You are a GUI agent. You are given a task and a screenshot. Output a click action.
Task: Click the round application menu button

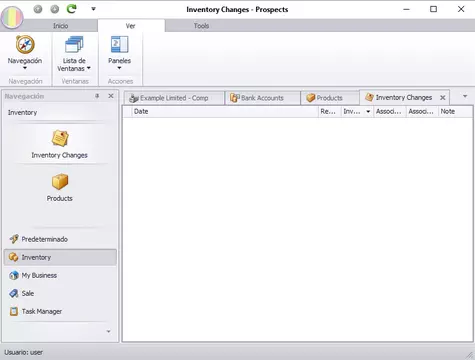click(x=12, y=17)
